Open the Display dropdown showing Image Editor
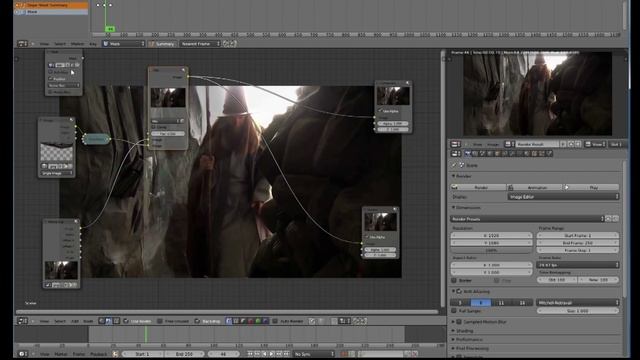 [563, 197]
